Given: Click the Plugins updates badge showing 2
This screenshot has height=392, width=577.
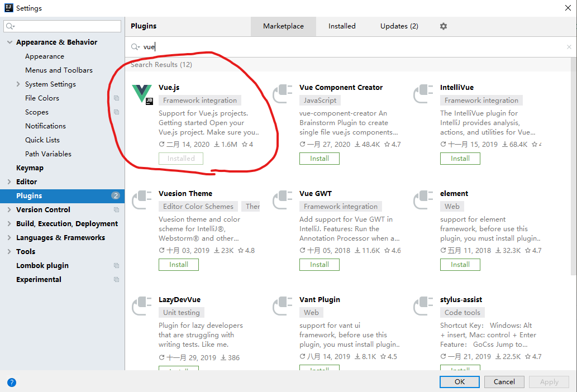Looking at the screenshot, I should click(x=116, y=195).
